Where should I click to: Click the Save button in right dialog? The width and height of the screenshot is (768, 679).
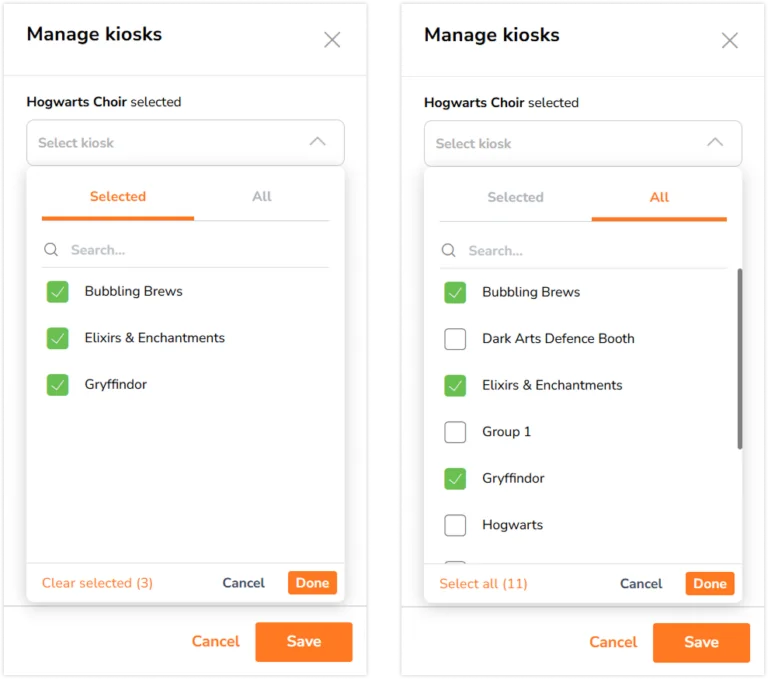pos(701,642)
